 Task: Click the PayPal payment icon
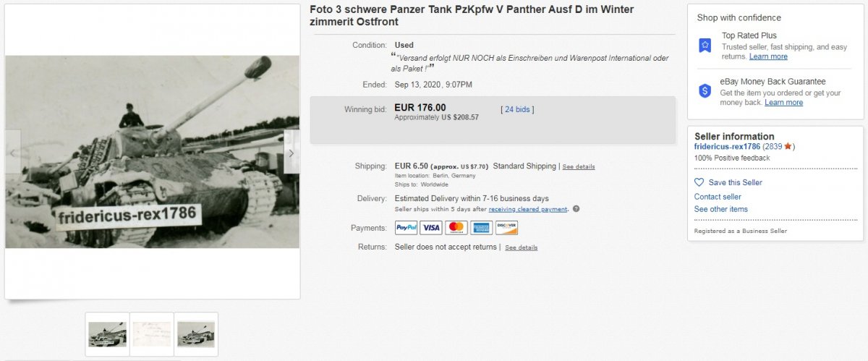(406, 228)
